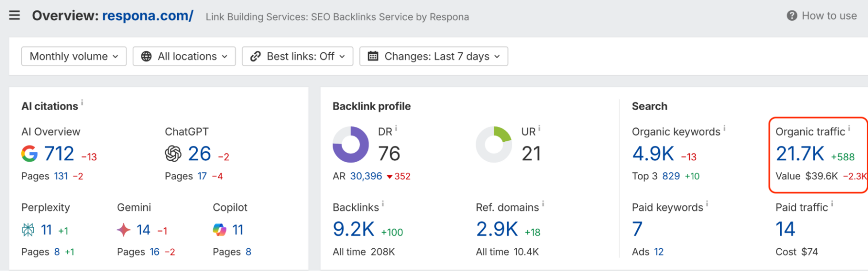Open Perplexity Pages 8 link
Viewport: 868px width, 271px height.
point(57,252)
